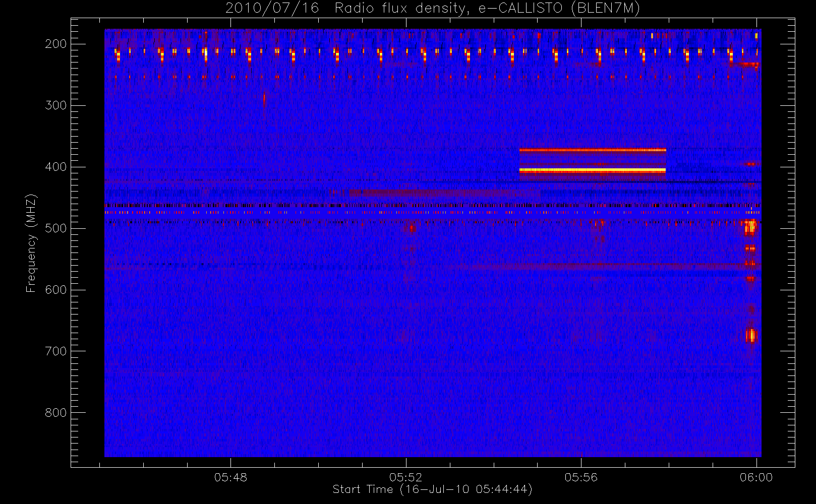816x504 pixels.
Task: Click the 05:48 time tick label
Action: point(230,477)
